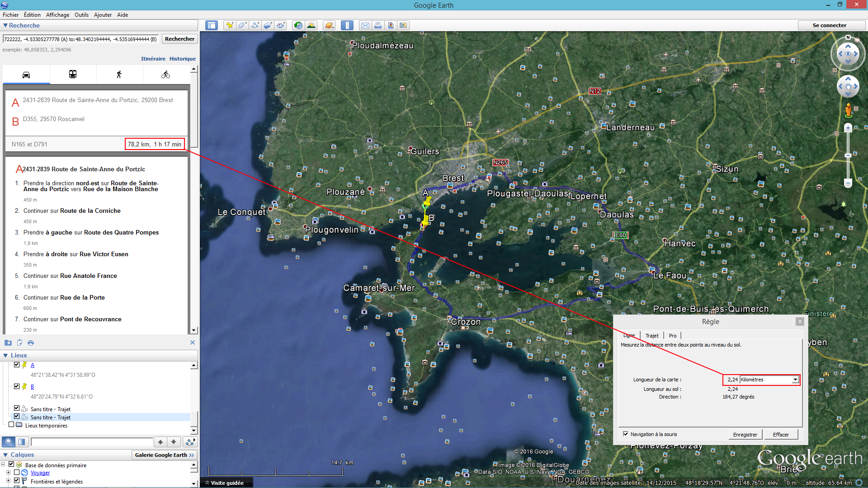Choose walking directions mode icon
This screenshot has height=488, width=868.
119,75
